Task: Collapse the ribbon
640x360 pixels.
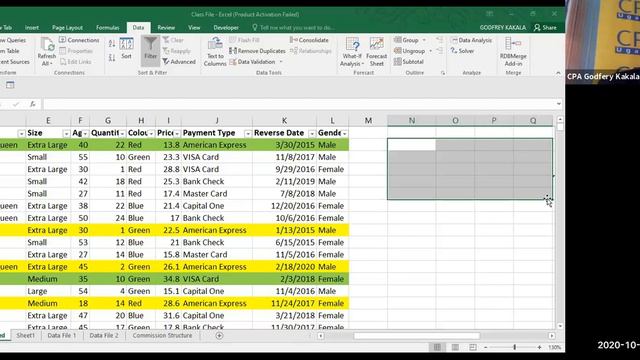Action: click(558, 73)
